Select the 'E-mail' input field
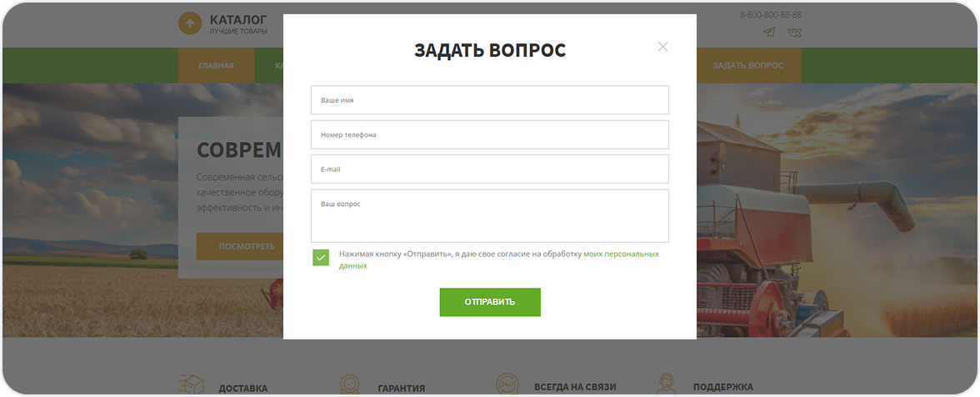 click(489, 169)
